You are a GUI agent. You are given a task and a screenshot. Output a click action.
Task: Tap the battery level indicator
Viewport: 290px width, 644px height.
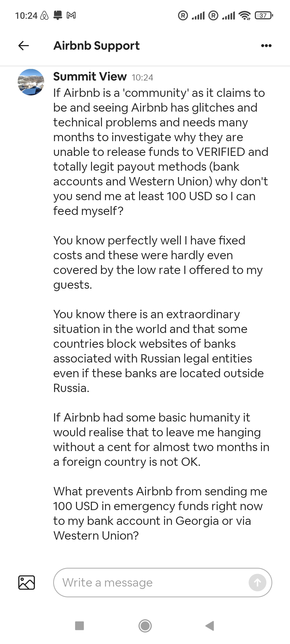tap(264, 16)
